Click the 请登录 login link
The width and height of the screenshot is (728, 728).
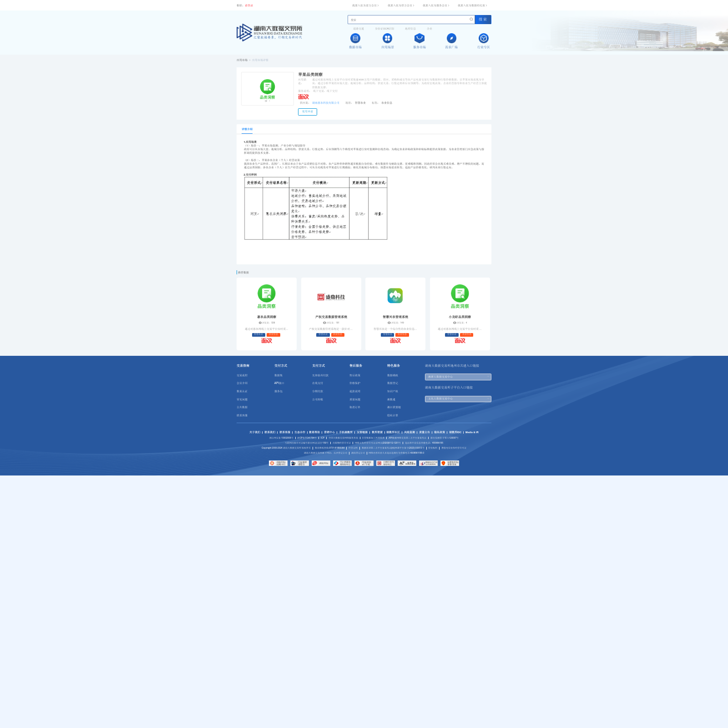coord(249,5)
